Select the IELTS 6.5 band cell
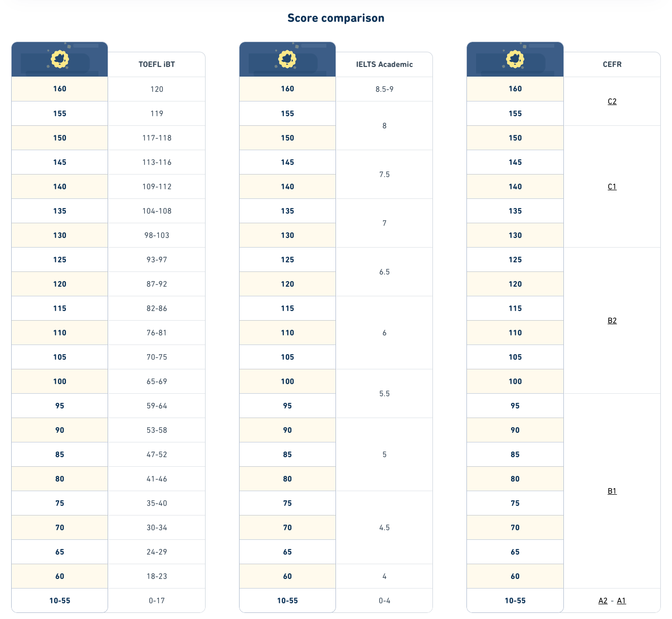This screenshot has height=619, width=672. click(x=384, y=272)
